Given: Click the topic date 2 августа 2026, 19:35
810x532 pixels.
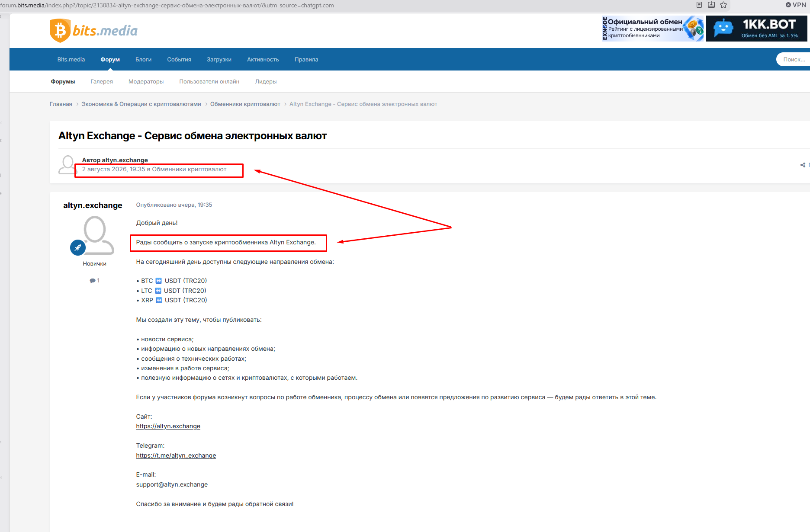Looking at the screenshot, I should [114, 169].
